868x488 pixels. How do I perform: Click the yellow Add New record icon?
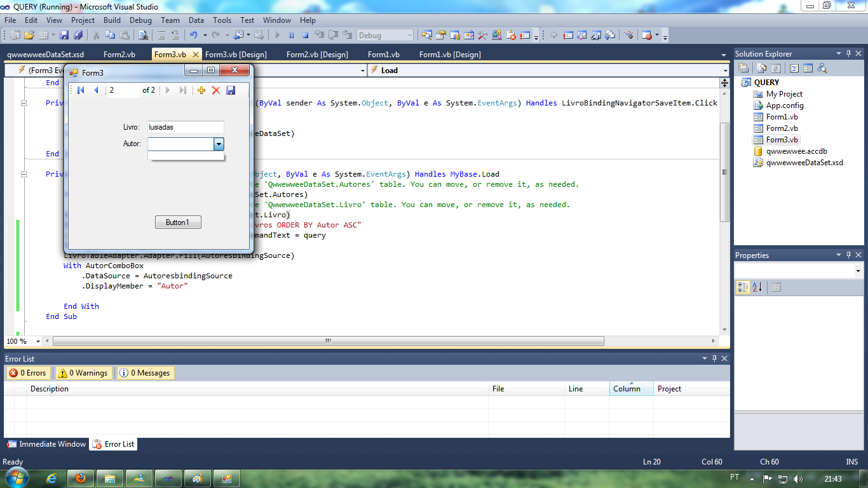201,90
